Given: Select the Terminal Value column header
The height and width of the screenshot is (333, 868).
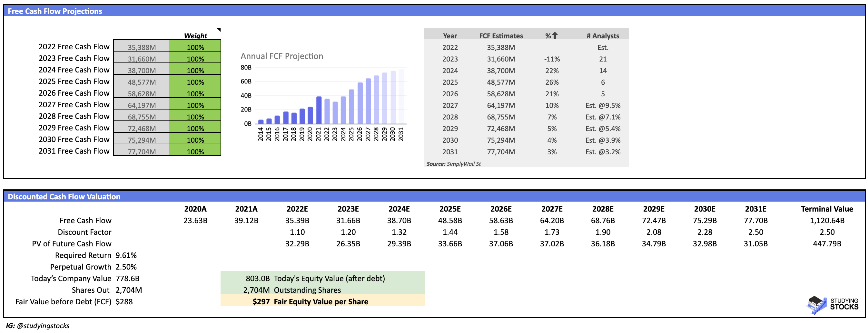Looking at the screenshot, I should coord(827,209).
